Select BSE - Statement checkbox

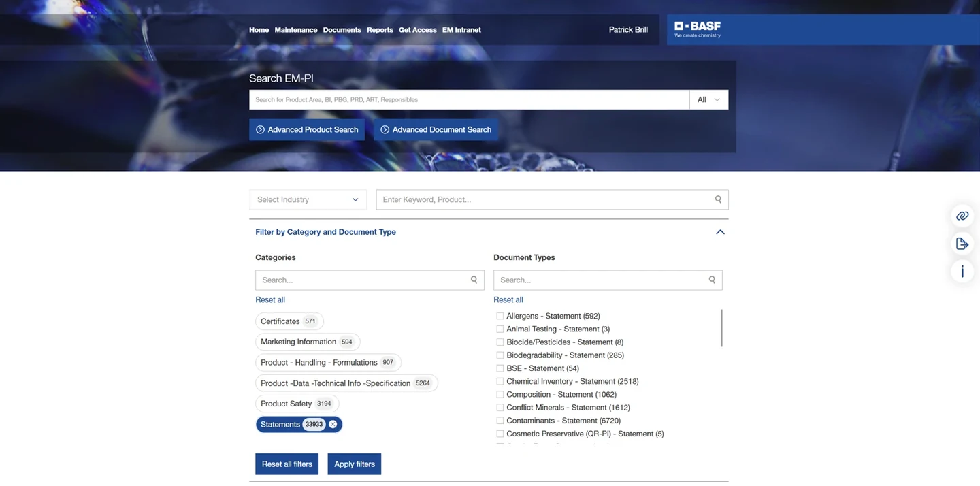[500, 368]
